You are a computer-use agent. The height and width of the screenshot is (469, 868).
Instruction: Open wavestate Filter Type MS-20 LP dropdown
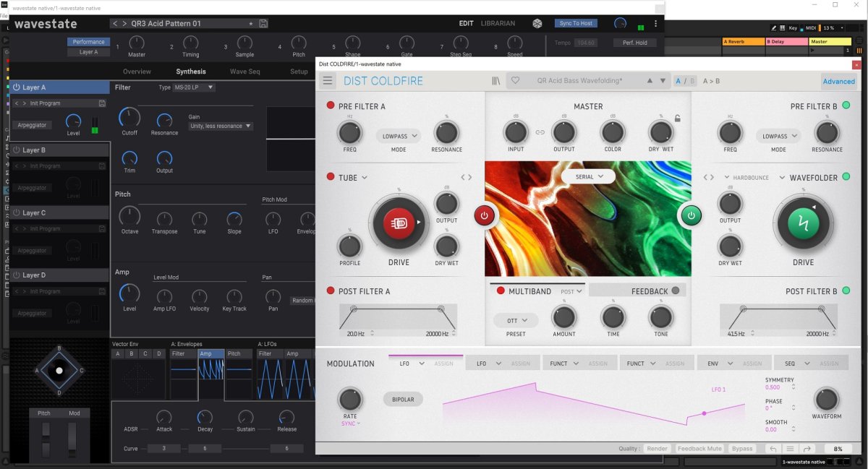click(193, 87)
